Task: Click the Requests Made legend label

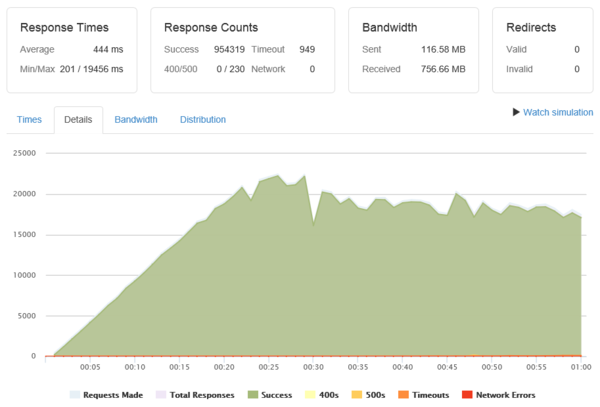Action: (x=113, y=395)
